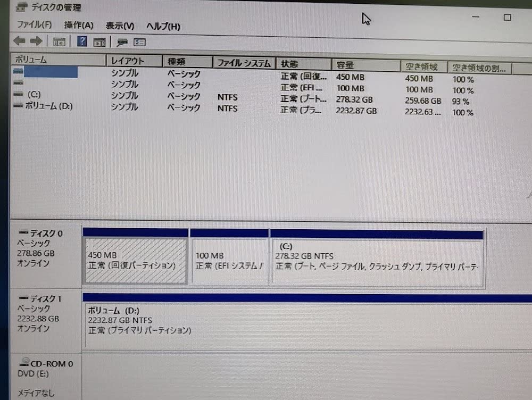Screen dimensions: 532x400
Task: Click the Disk Management title bar icon
Action: pos(22,6)
